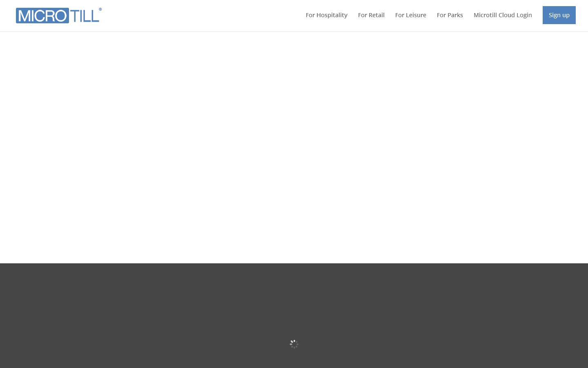Select For Parks in the navigation
The height and width of the screenshot is (368, 588).
tap(450, 15)
